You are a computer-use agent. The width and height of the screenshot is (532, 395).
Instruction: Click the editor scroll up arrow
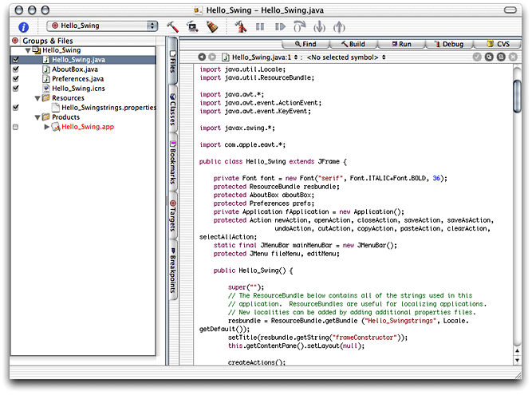click(517, 351)
